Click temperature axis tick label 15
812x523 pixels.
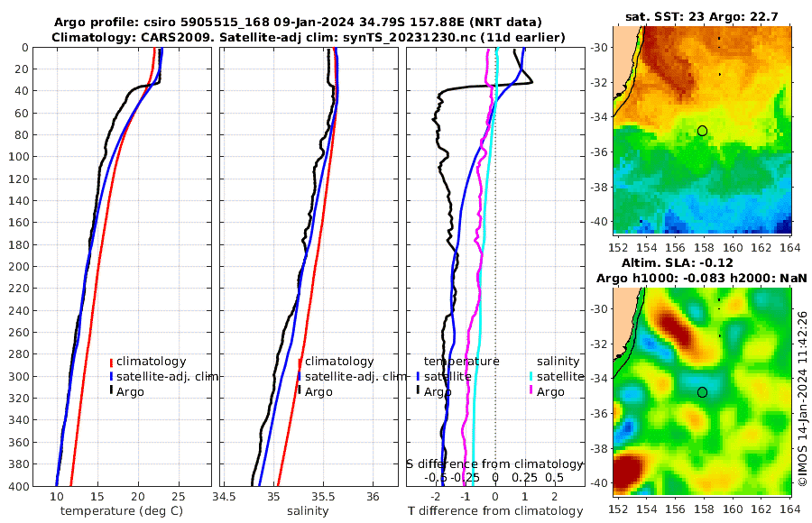(97, 497)
